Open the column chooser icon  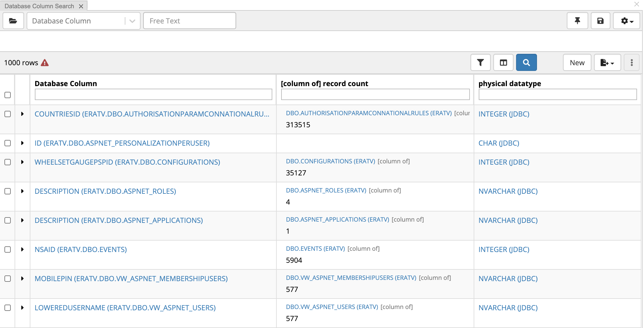tap(503, 62)
